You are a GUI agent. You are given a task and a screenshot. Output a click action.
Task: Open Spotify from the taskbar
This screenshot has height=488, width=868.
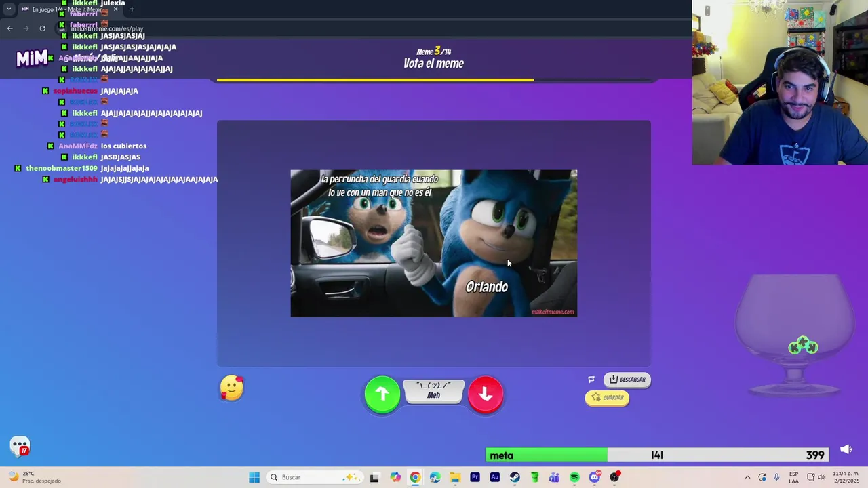click(x=574, y=477)
